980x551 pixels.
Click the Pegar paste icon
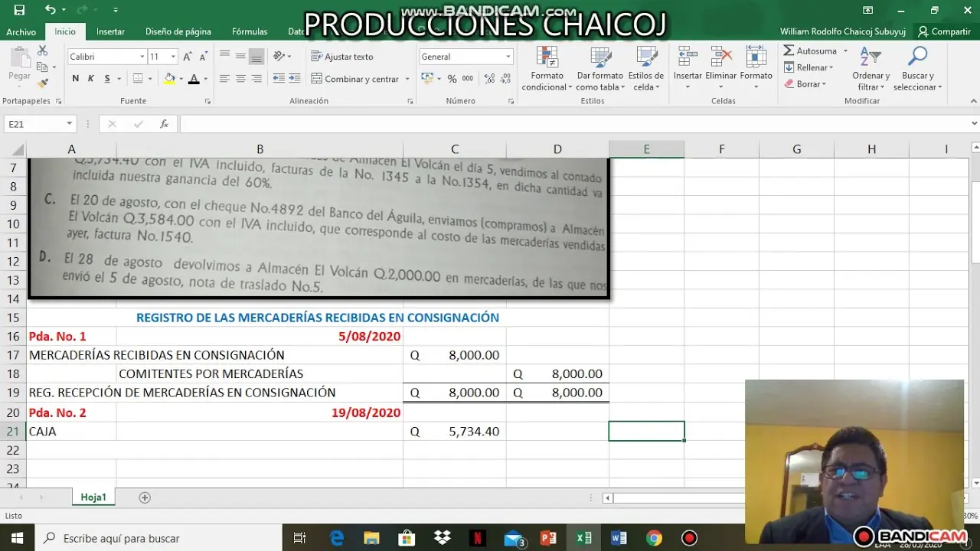pos(19,64)
